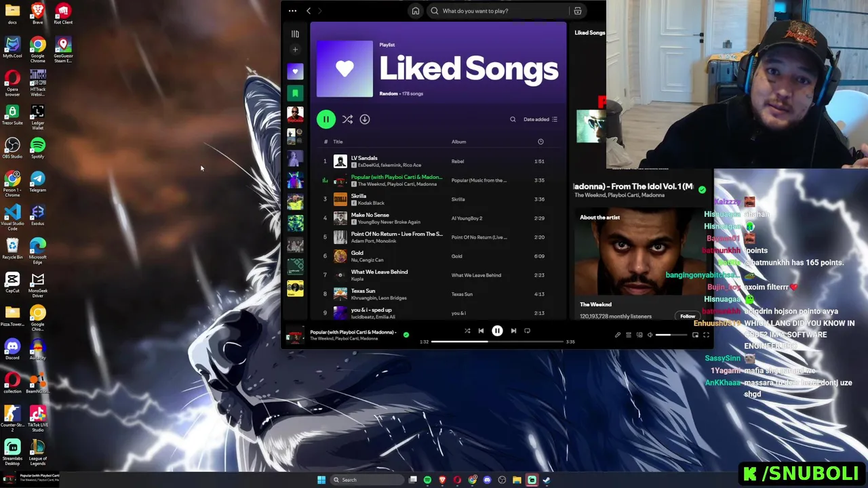Viewport: 868px width, 488px height.
Task: Open Task View on the taskbar
Action: 413,480
